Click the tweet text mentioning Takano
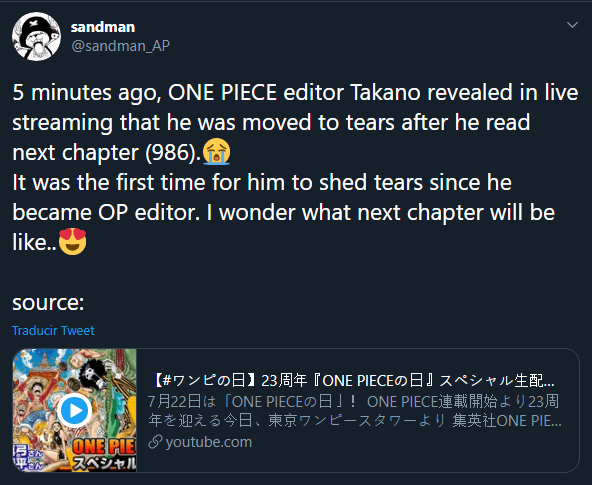Viewport: 592px width, 485px height. (x=295, y=122)
